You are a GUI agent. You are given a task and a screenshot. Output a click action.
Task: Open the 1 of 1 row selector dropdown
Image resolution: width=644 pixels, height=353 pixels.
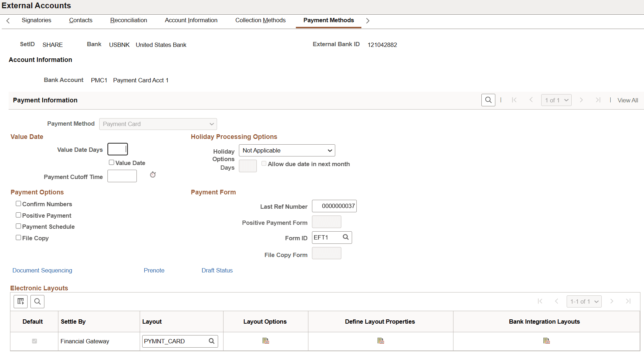click(x=556, y=100)
